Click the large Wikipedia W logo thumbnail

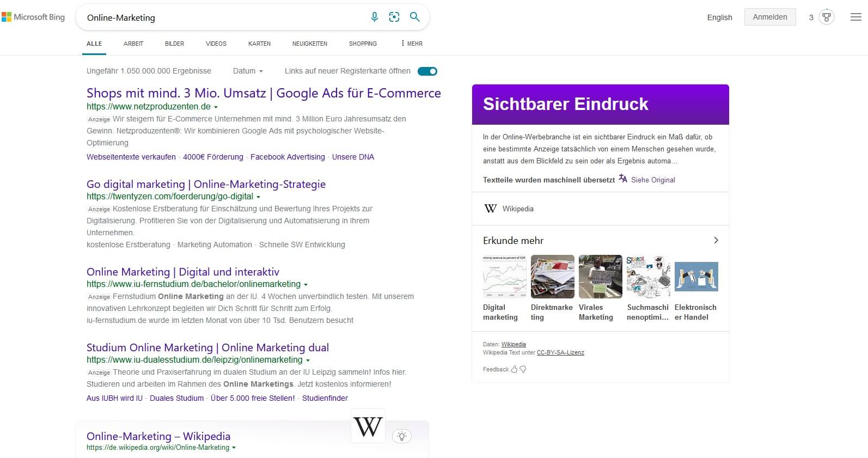(368, 426)
